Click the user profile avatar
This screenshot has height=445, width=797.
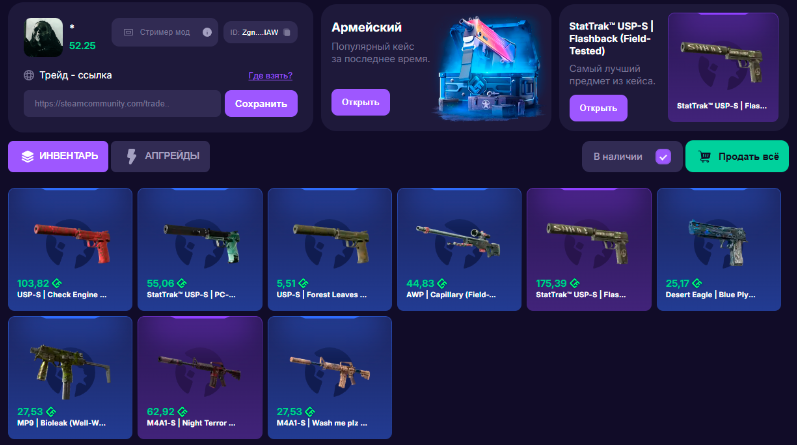(44, 37)
